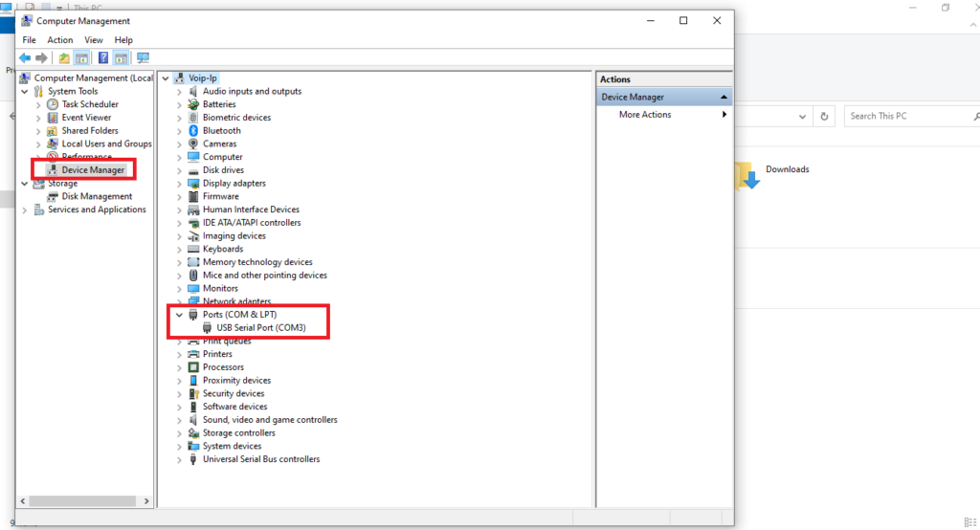Click the Back arrow in the toolbar

24,58
